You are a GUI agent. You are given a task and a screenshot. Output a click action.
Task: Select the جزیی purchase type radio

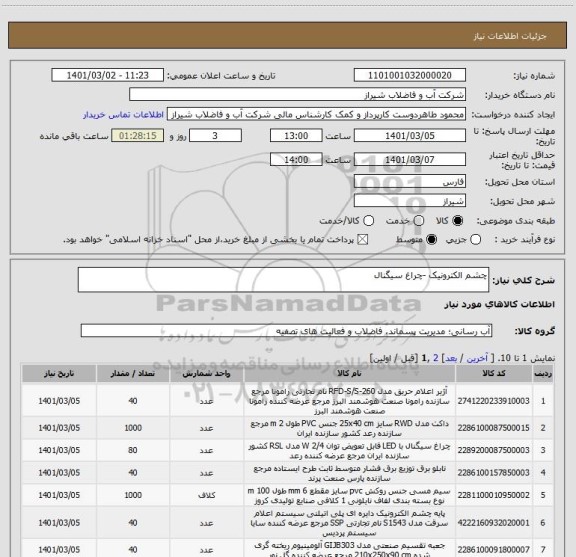pyautogui.click(x=475, y=240)
